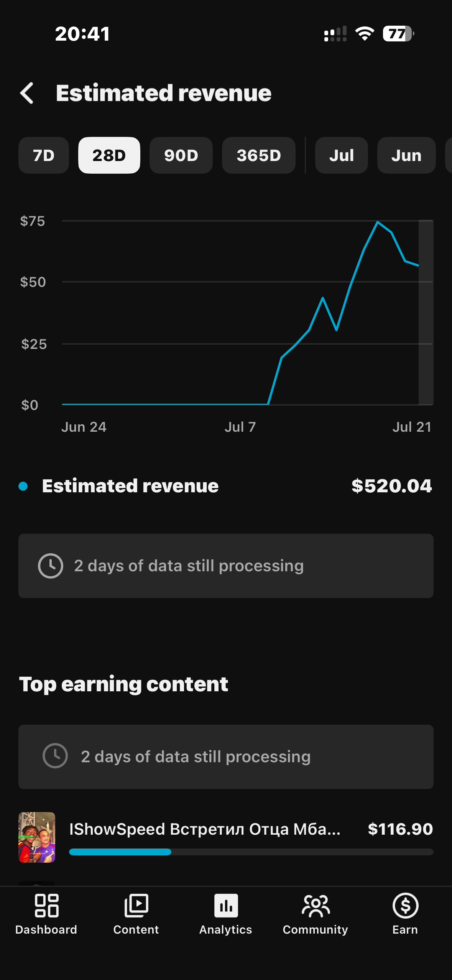The image size is (452, 980).
Task: Tap the blue revenue progress bar
Action: point(120,852)
